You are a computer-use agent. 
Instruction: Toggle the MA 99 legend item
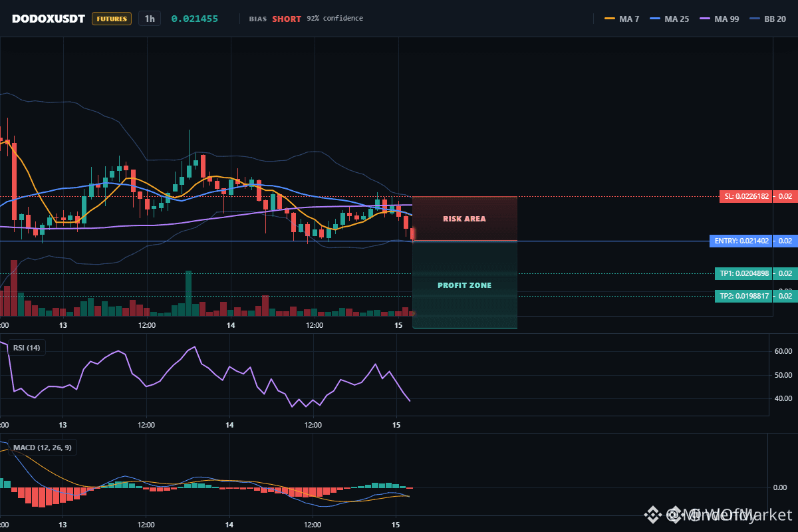(719, 19)
